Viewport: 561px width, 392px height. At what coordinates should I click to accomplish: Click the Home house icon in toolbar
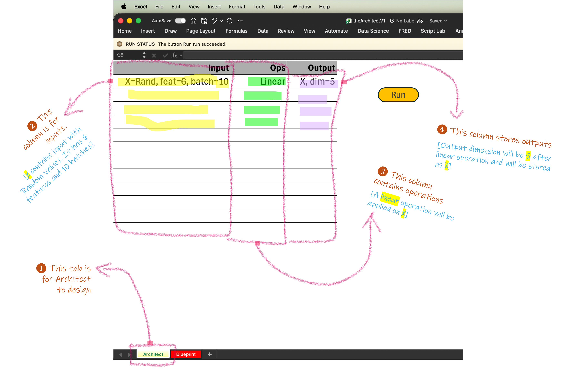[193, 21]
